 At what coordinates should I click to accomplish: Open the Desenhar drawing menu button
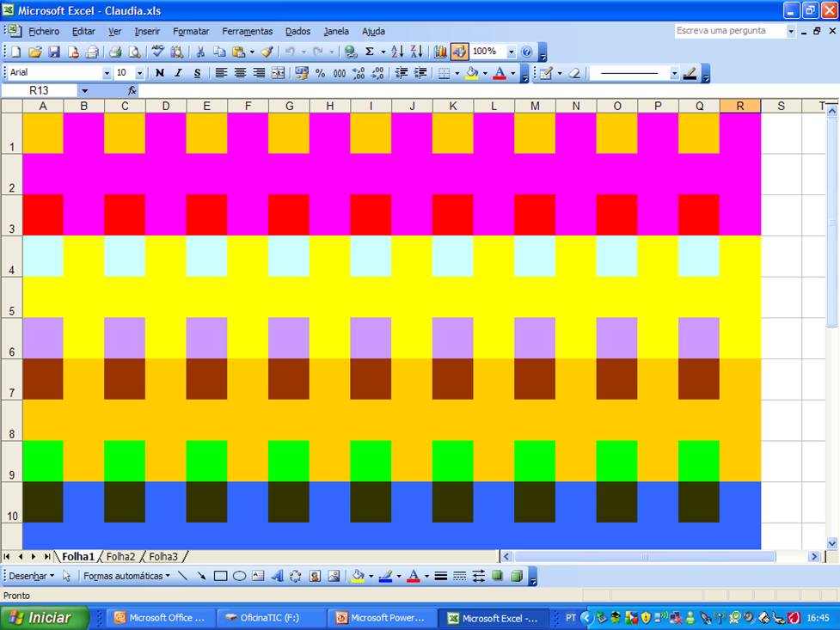32,576
